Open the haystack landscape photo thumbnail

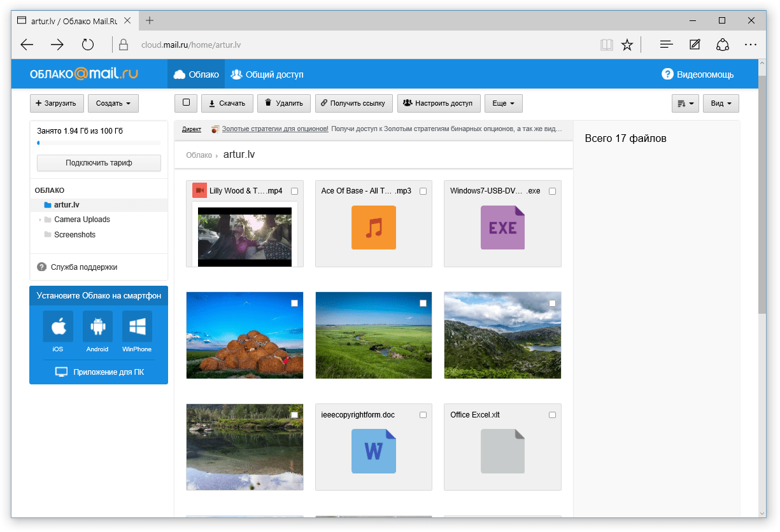(245, 335)
